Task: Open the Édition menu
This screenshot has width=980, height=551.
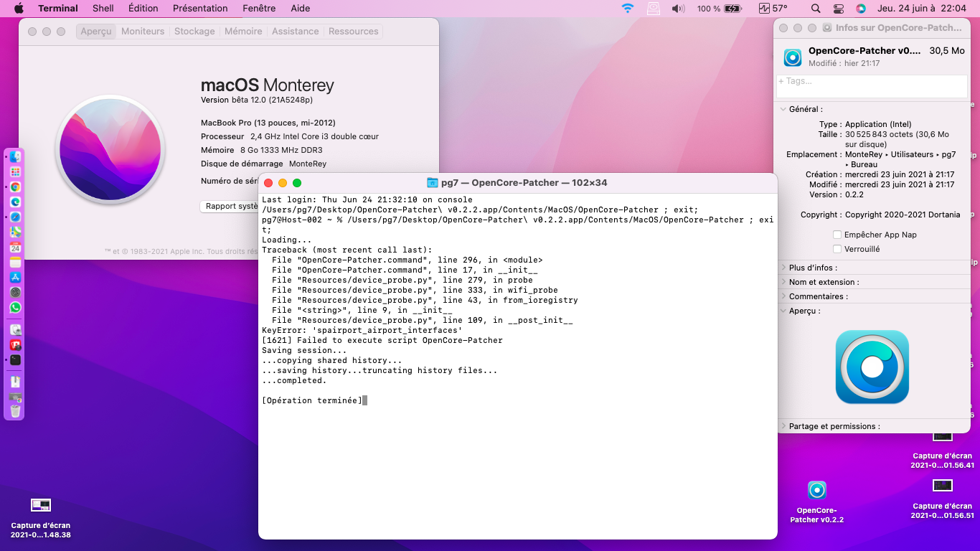Action: [x=143, y=9]
